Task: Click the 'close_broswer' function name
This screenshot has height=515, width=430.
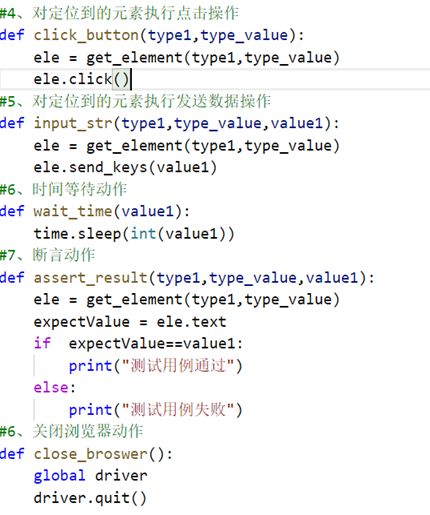Action: [x=90, y=454]
